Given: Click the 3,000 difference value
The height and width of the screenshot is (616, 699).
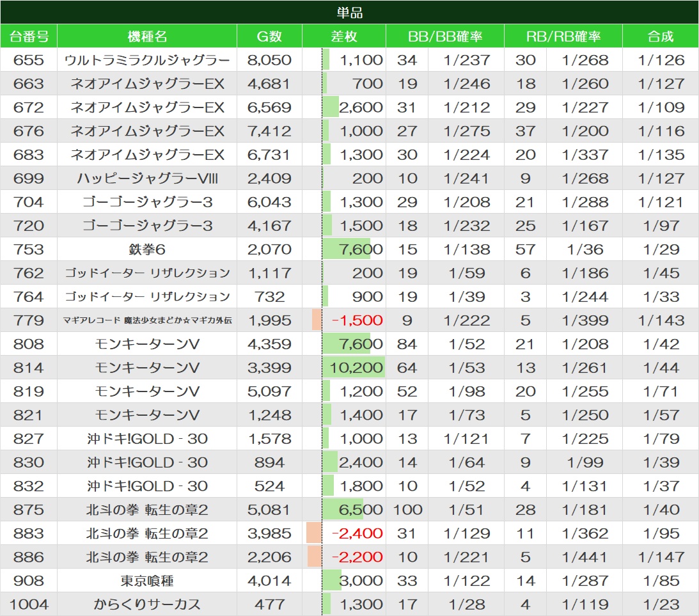Looking at the screenshot, I should [361, 580].
